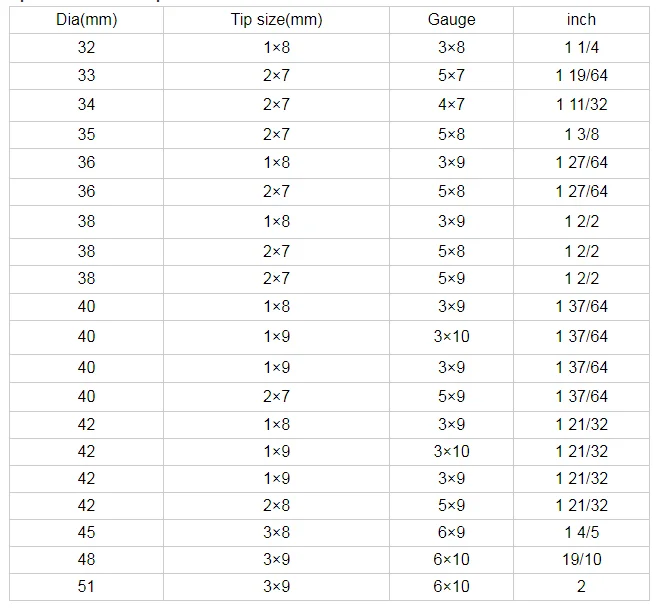The width and height of the screenshot is (671, 612).
Task: Select the inch value 1 3/8
Action: tap(582, 135)
